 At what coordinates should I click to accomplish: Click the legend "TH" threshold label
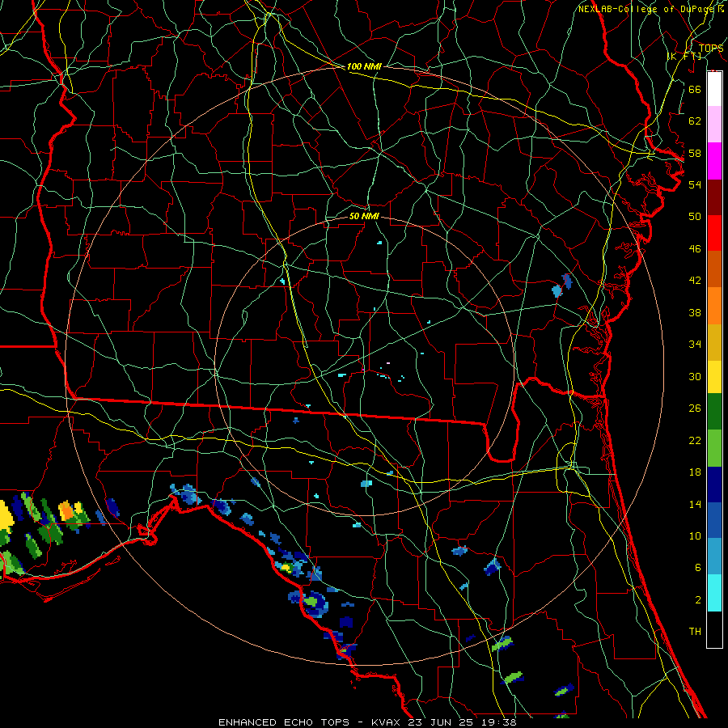coord(695,632)
